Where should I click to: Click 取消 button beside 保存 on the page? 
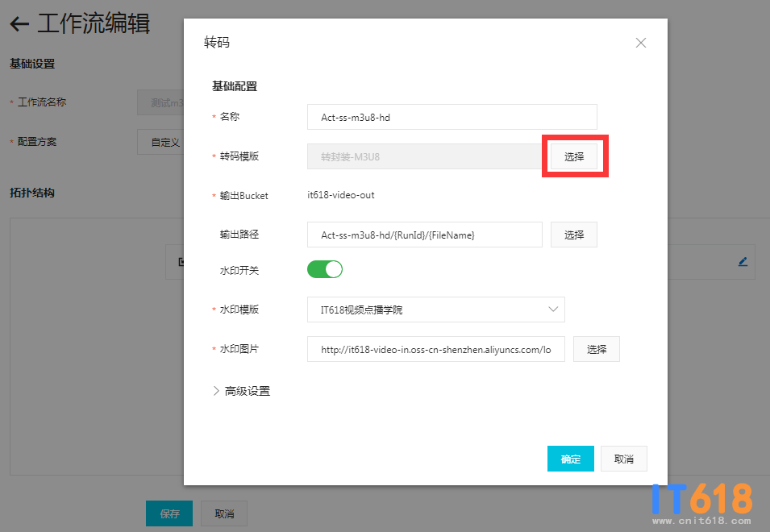(224, 513)
